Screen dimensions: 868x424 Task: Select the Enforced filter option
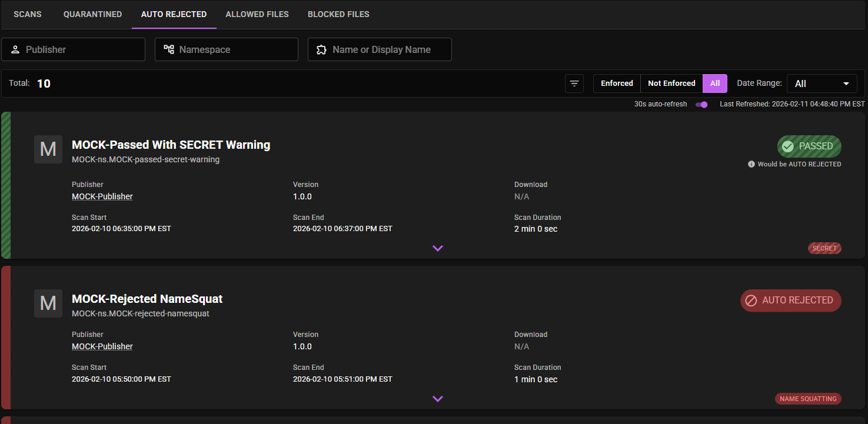(617, 84)
